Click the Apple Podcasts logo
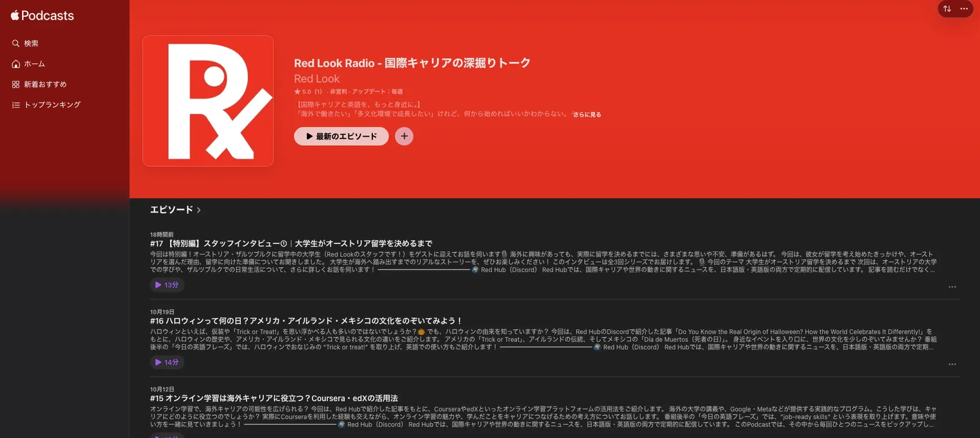 click(42, 16)
